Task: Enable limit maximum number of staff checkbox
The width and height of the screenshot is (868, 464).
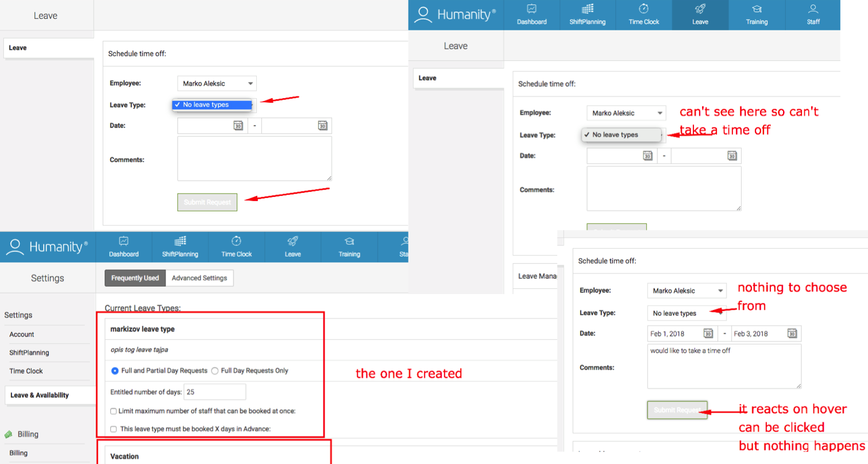Action: 113,411
